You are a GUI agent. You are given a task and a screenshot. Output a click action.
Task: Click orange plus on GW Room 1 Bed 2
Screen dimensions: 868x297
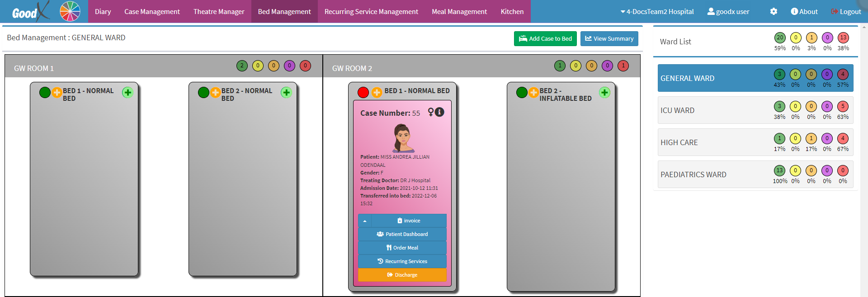click(x=216, y=92)
